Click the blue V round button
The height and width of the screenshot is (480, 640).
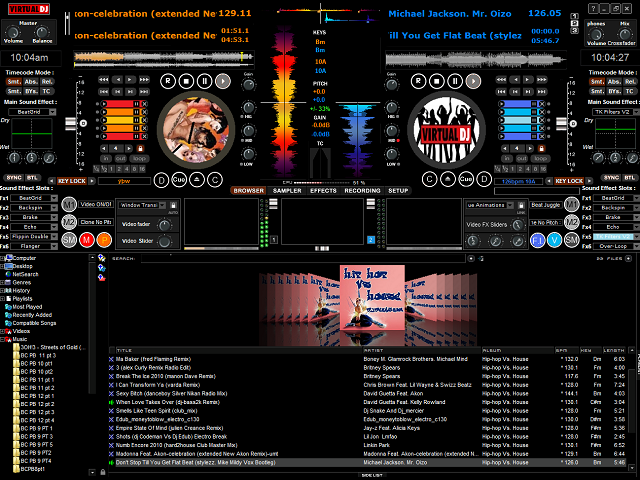pos(554,240)
